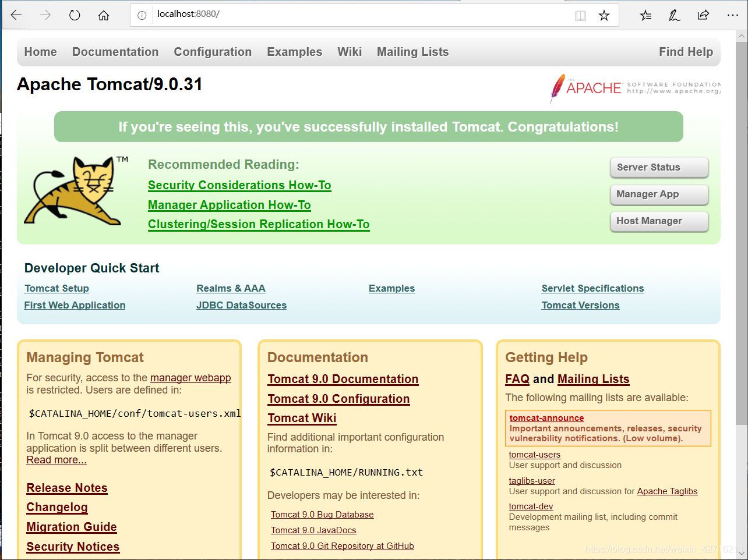View the Release Notes

pos(66,488)
